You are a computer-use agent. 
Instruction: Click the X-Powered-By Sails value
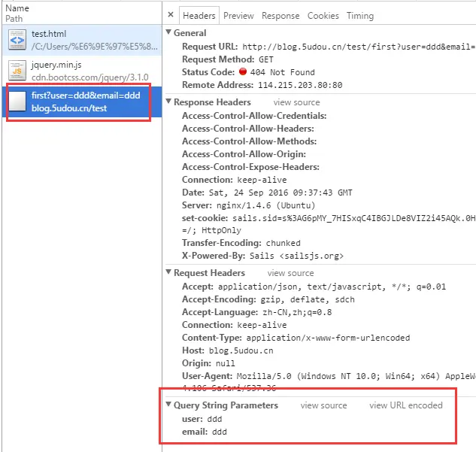coord(296,256)
